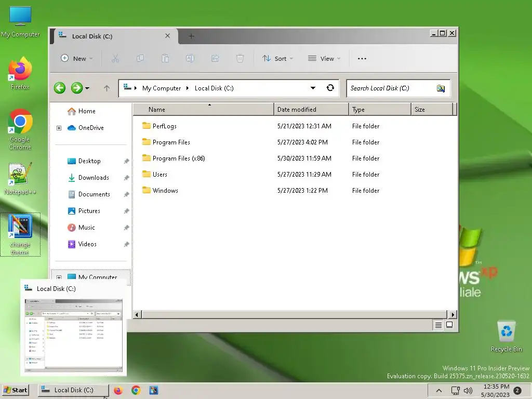The image size is (532, 399).
Task: Select My Computer desktop icon
Action: point(20,22)
